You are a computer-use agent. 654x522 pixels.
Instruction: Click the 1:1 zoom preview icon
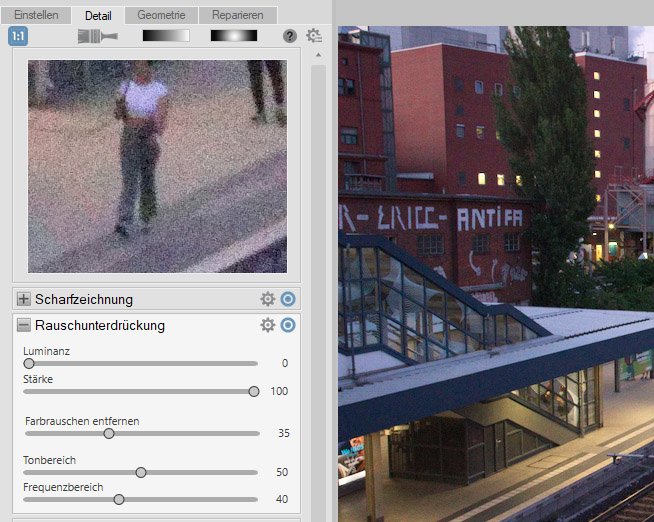(18, 36)
